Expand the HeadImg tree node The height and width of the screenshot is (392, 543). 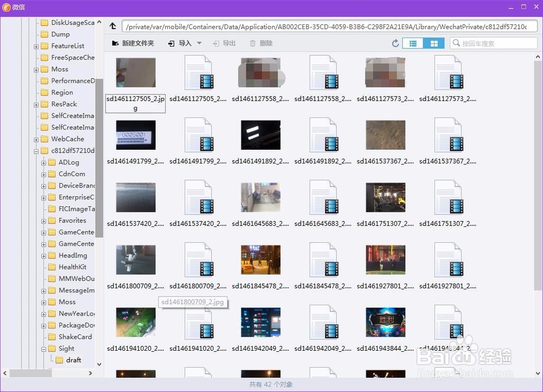43,256
